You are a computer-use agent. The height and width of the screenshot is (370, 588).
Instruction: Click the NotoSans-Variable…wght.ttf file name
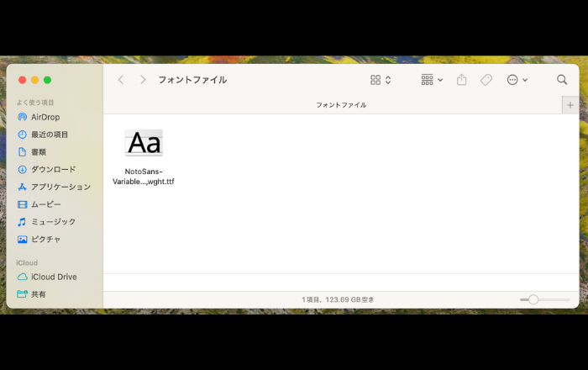pyautogui.click(x=144, y=177)
